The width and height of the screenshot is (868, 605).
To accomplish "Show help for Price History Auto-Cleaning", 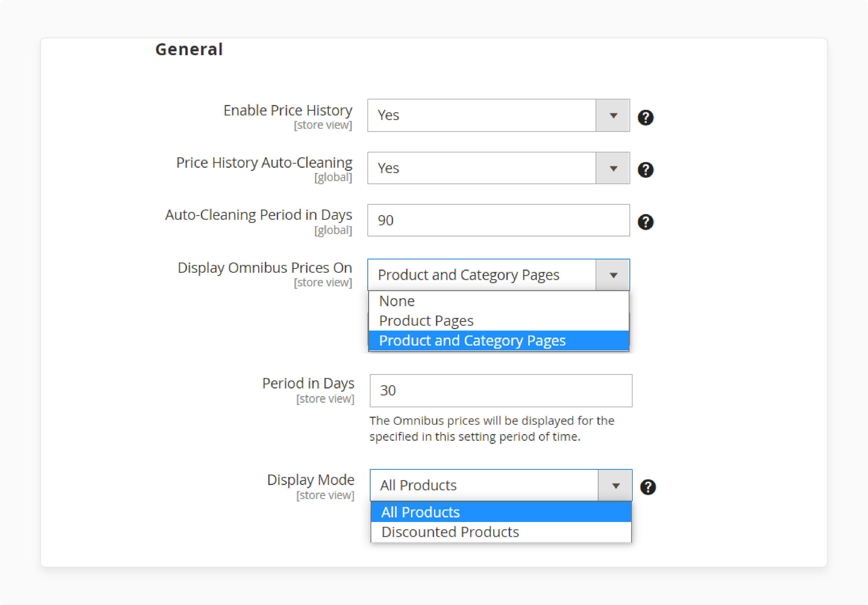I will pyautogui.click(x=645, y=170).
